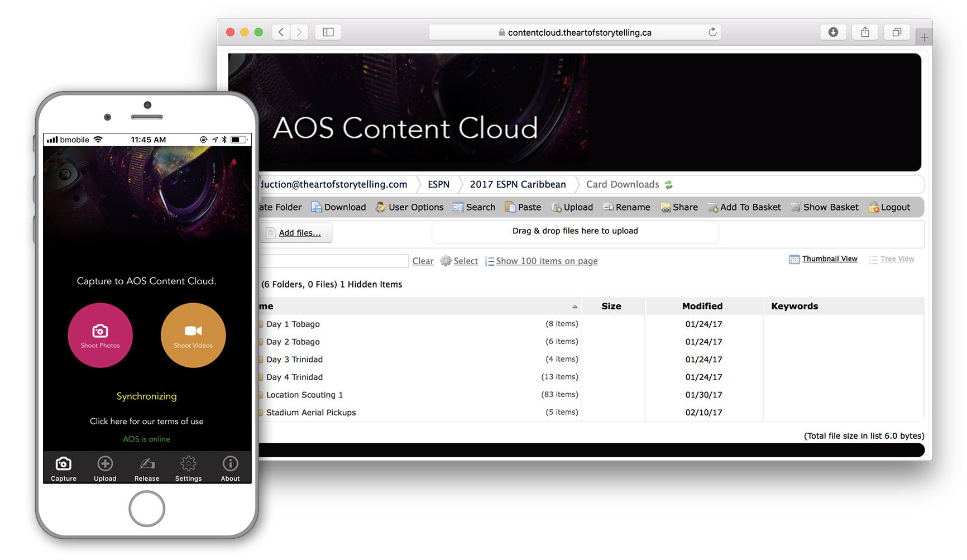Open the Release tab on phone
This screenshot has width=967, height=560.
(x=147, y=468)
